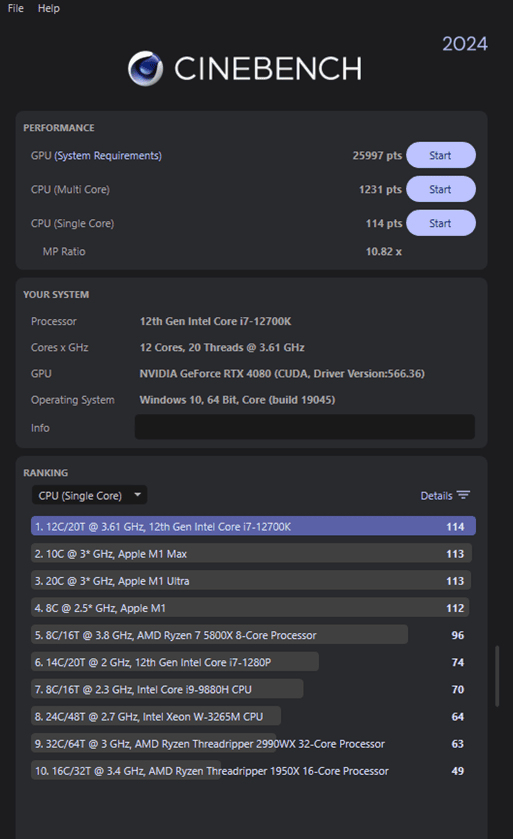The image size is (513, 839).
Task: Click the Windows 10 operating system text
Action: click(x=237, y=400)
